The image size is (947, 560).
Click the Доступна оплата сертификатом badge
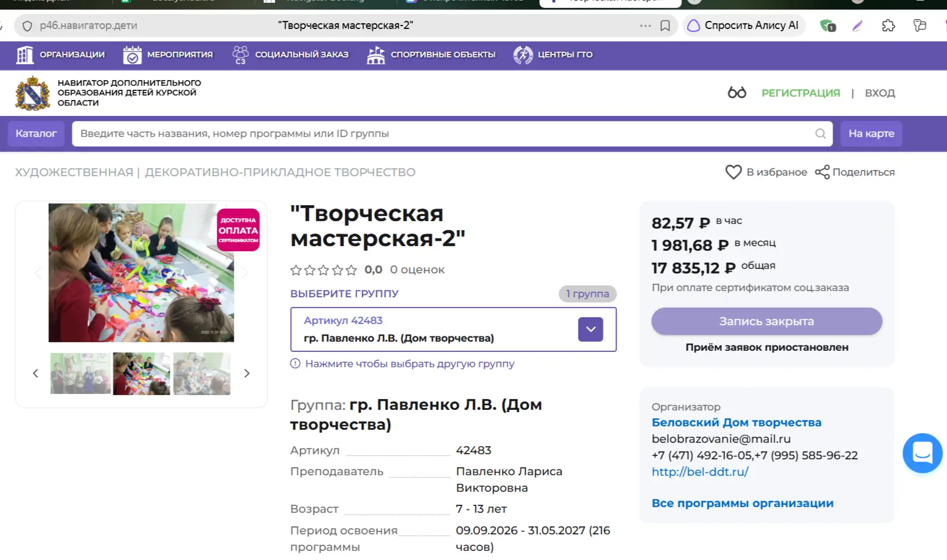(x=238, y=230)
